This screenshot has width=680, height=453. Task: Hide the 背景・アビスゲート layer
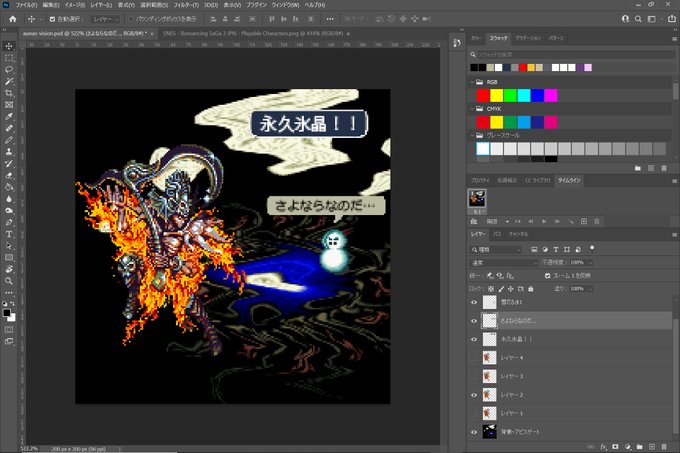pyautogui.click(x=474, y=432)
